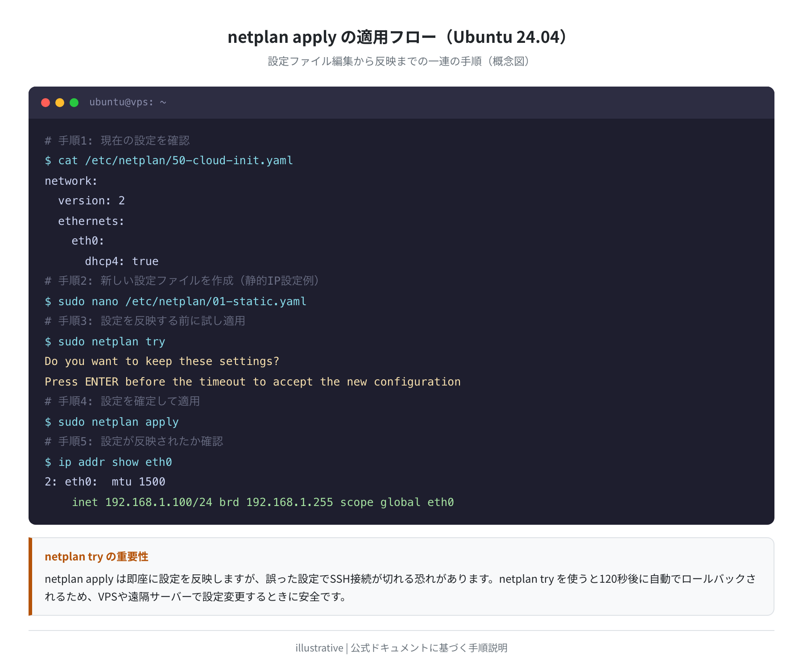Image resolution: width=803 pixels, height=672 pixels.
Task: Click the page title 'netplan apply の適用フロー'
Action: 332,37
